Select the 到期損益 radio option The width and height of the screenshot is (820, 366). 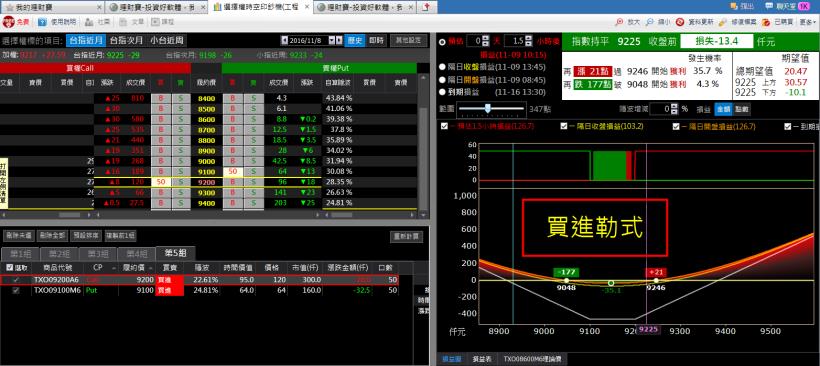(x=442, y=92)
